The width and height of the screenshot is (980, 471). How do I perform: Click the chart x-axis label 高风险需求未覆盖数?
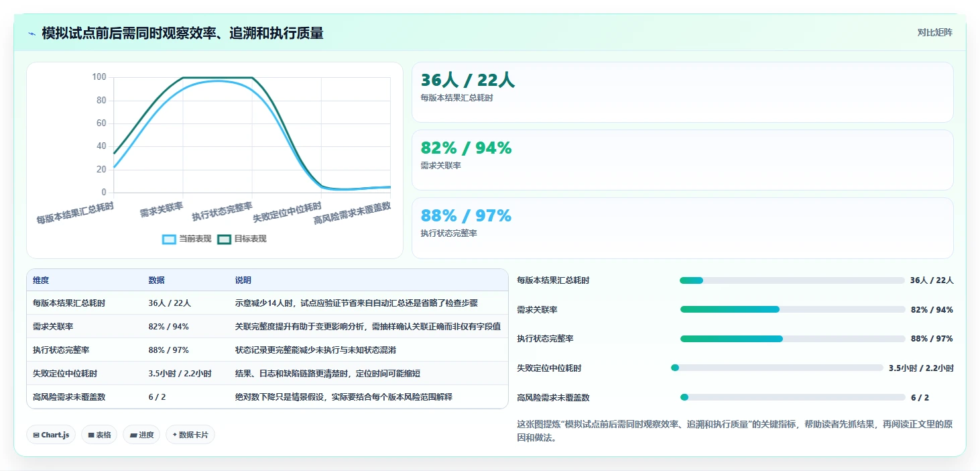click(x=352, y=212)
